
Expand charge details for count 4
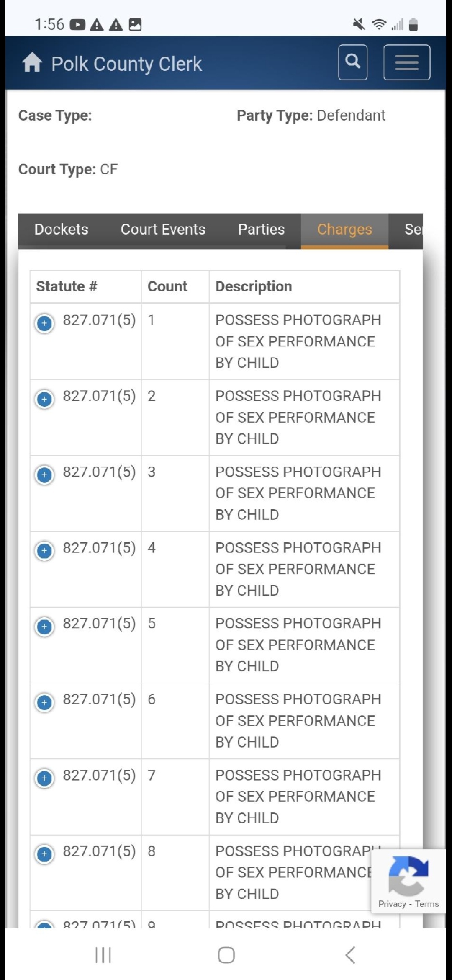pyautogui.click(x=44, y=550)
